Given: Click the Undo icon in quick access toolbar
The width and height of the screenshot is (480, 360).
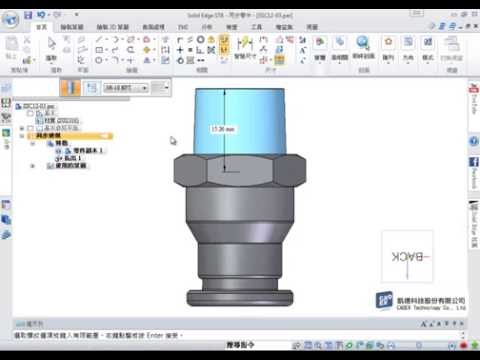Looking at the screenshot, I should pos(41,15).
